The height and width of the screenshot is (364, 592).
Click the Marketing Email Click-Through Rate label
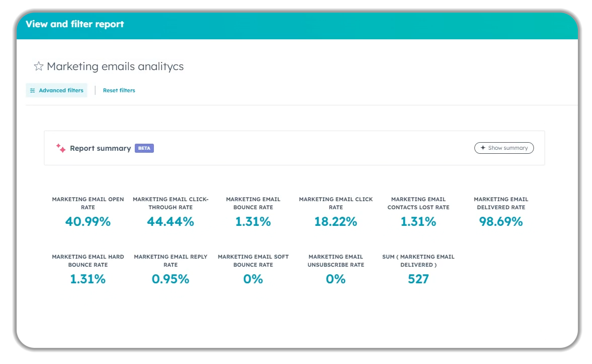point(171,203)
